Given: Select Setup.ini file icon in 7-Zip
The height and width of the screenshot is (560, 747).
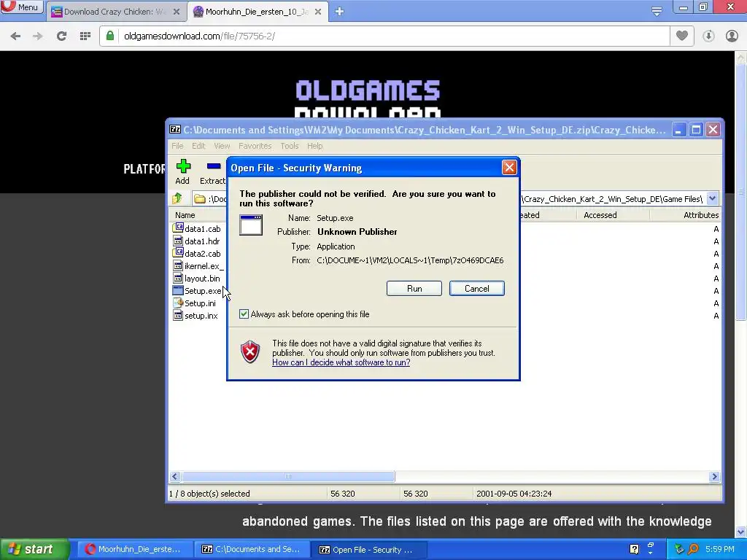Looking at the screenshot, I should pos(178,303).
